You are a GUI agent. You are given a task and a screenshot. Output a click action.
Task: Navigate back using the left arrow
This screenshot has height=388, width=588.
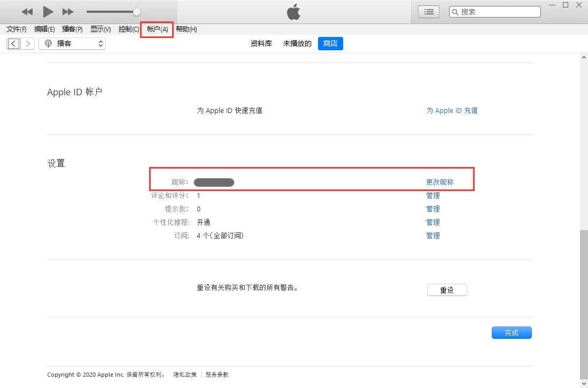click(13, 43)
